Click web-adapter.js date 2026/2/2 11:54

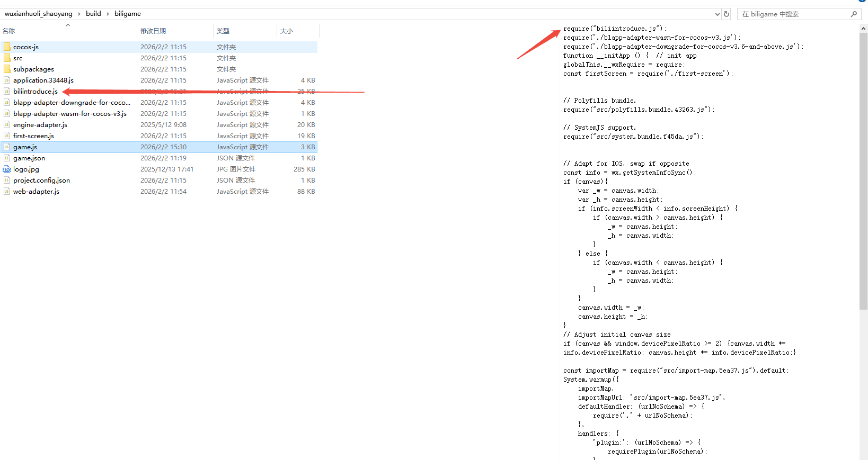click(x=163, y=192)
